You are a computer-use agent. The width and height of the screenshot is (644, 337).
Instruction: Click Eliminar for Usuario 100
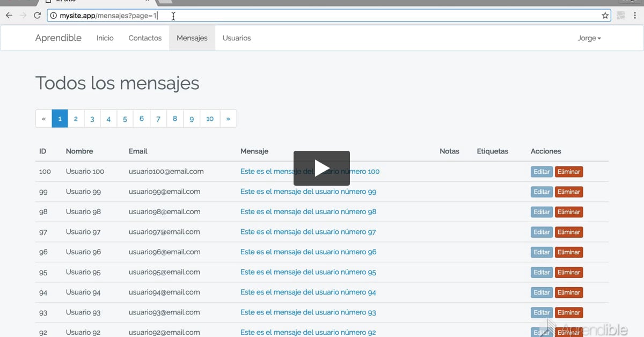click(x=569, y=172)
